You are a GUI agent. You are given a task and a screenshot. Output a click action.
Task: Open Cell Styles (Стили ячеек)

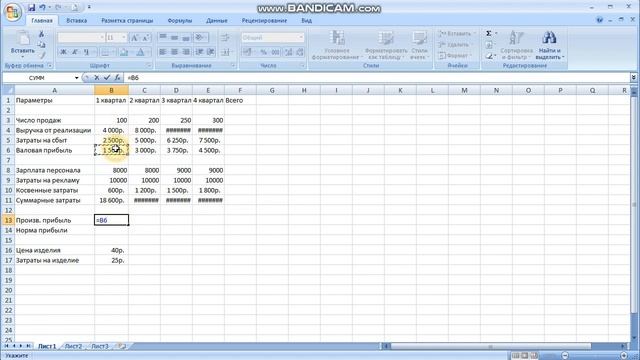[419, 45]
